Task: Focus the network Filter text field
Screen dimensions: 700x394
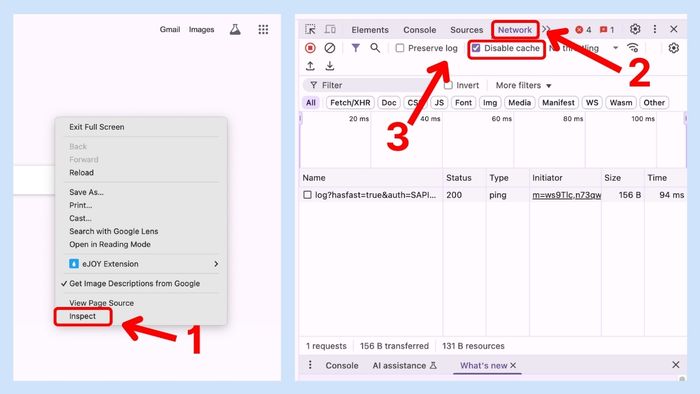Action: (x=371, y=85)
